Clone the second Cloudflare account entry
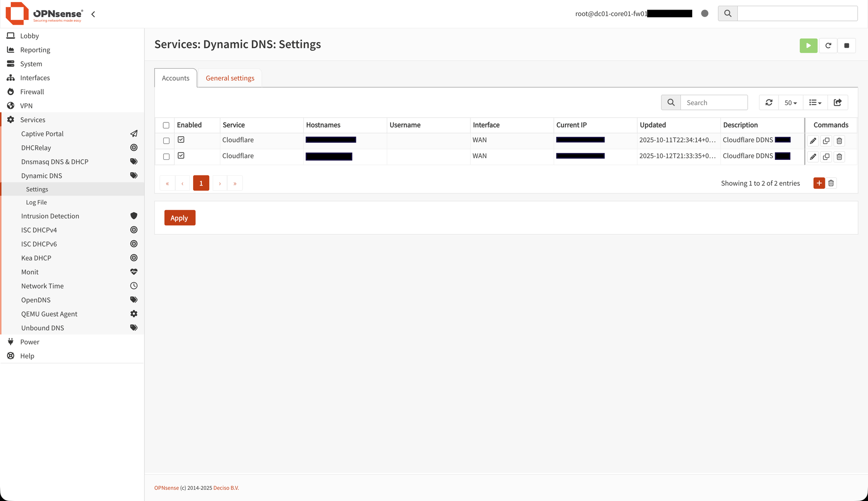 pyautogui.click(x=826, y=156)
